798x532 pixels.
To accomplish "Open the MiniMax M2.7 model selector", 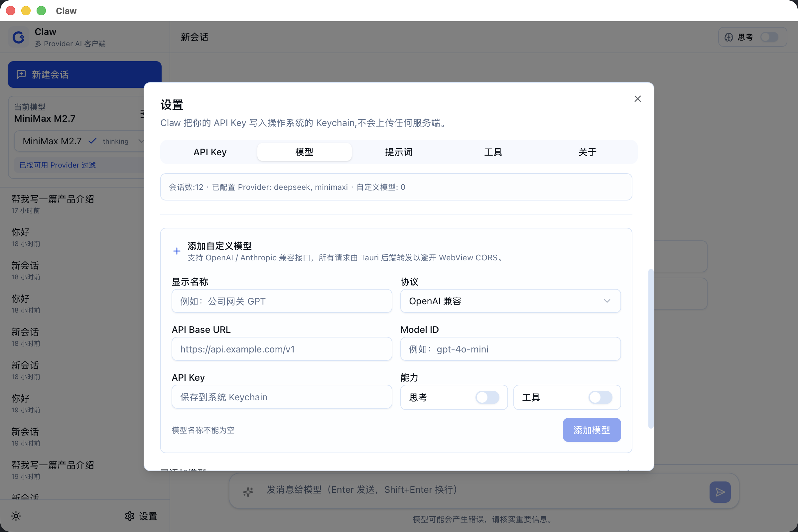I will tap(83, 141).
